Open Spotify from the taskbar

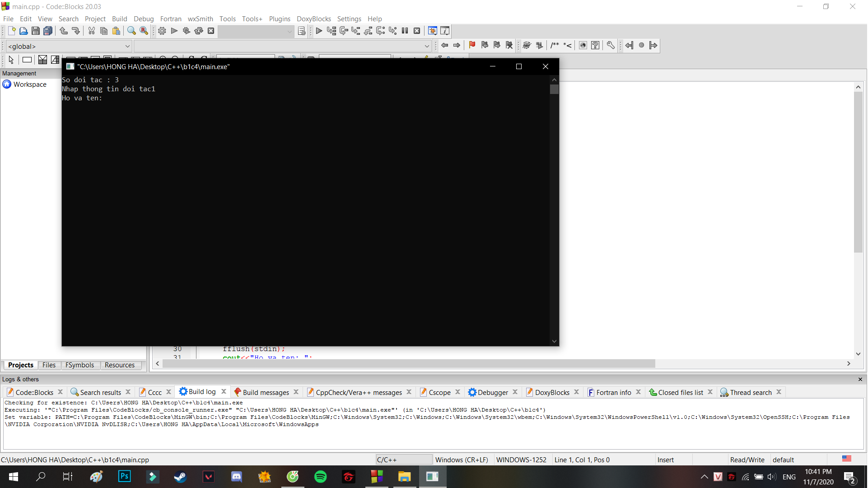[x=320, y=477]
